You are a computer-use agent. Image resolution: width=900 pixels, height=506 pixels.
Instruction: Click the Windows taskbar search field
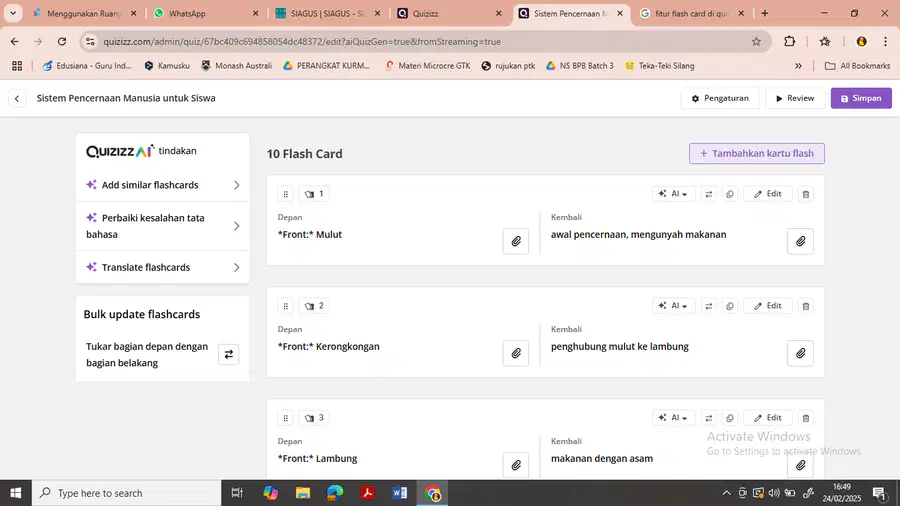click(x=126, y=493)
